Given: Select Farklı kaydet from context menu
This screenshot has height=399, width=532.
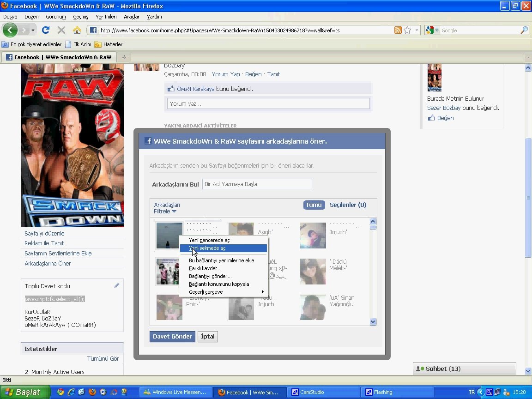Looking at the screenshot, I should (x=224, y=268).
